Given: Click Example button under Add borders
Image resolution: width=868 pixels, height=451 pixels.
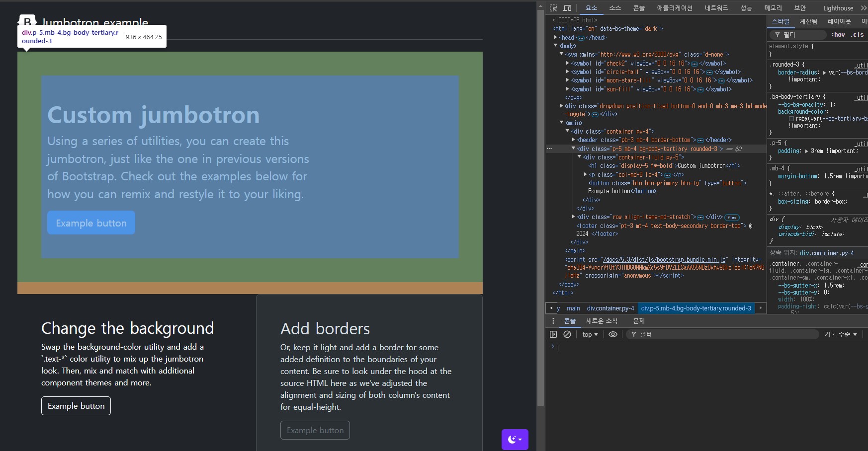Looking at the screenshot, I should tap(315, 430).
